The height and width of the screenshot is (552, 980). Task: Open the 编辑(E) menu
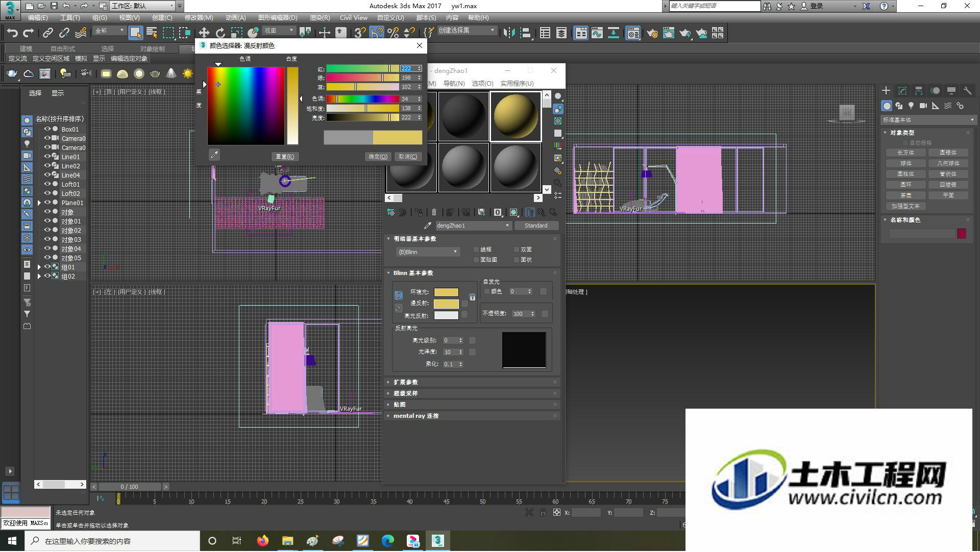point(38,17)
